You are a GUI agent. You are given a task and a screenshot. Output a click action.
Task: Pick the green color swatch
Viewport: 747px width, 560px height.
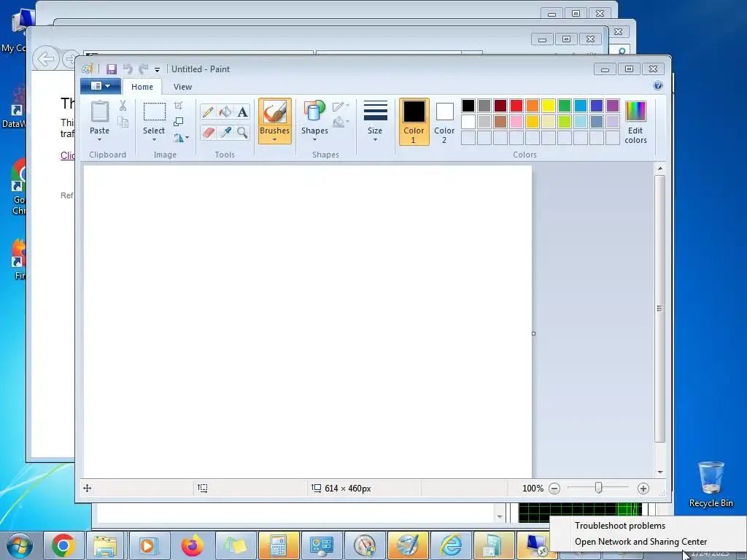(x=565, y=106)
